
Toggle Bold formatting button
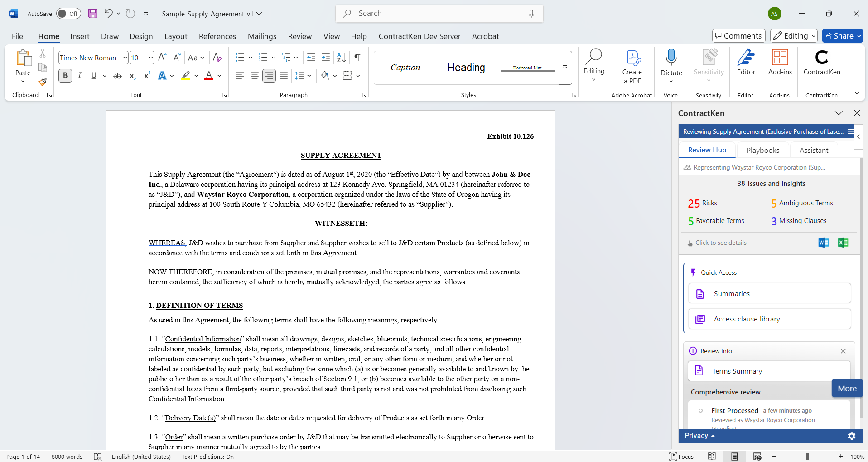coord(65,76)
